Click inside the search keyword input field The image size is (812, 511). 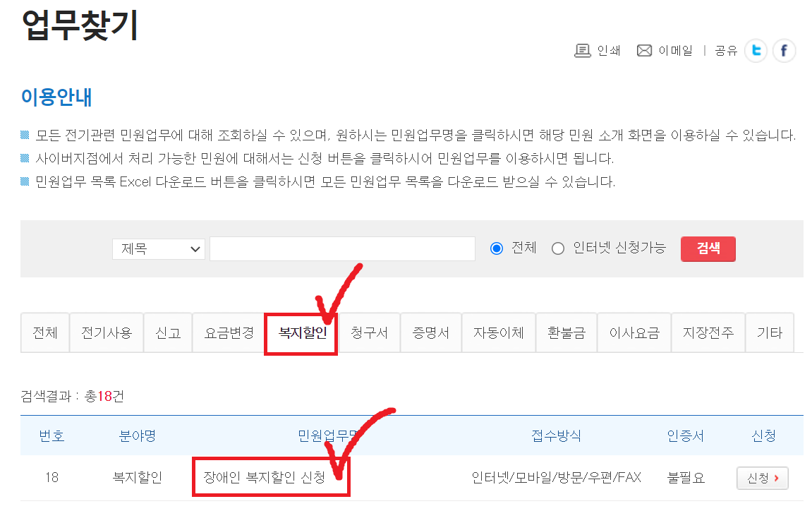click(x=342, y=248)
